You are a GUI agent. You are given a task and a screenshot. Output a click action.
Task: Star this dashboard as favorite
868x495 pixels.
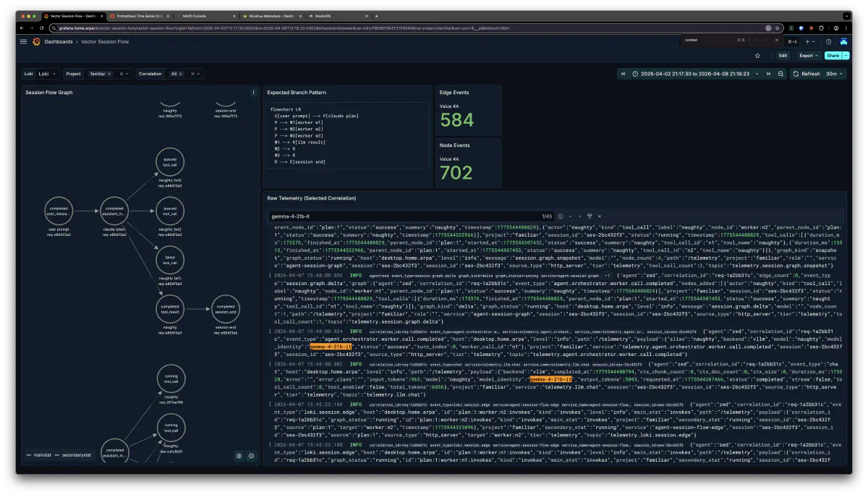click(x=757, y=55)
